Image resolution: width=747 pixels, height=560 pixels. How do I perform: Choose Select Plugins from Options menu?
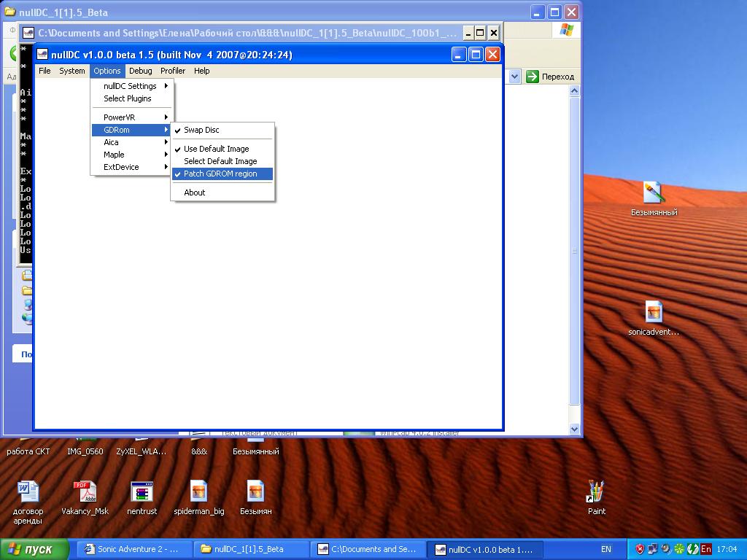point(128,98)
